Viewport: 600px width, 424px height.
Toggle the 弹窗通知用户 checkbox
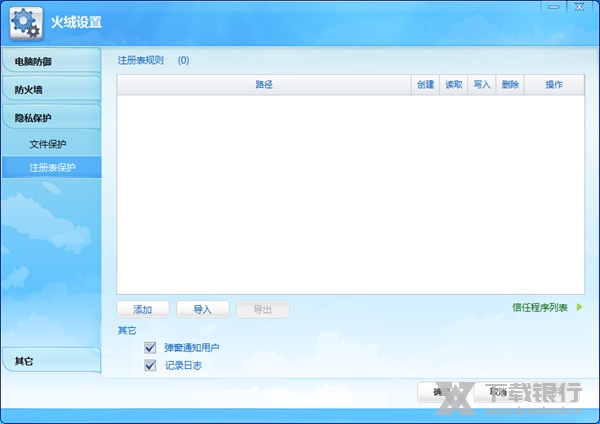tap(151, 347)
